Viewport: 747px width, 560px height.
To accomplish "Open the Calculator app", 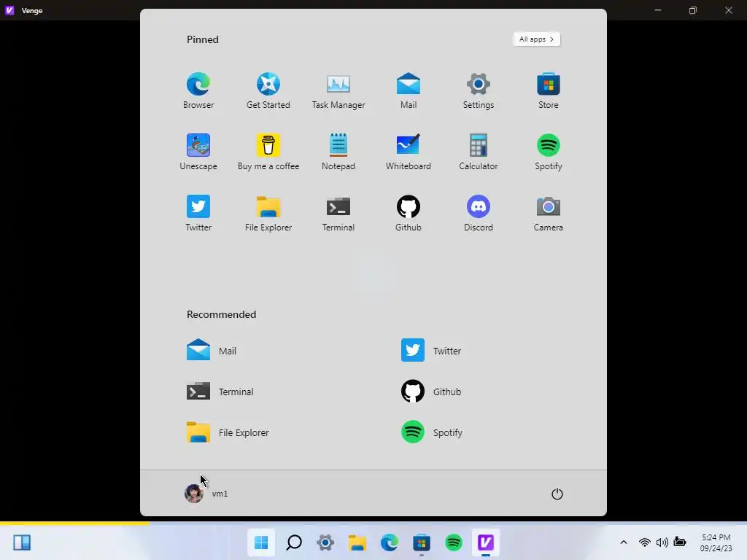I will 479,152.
